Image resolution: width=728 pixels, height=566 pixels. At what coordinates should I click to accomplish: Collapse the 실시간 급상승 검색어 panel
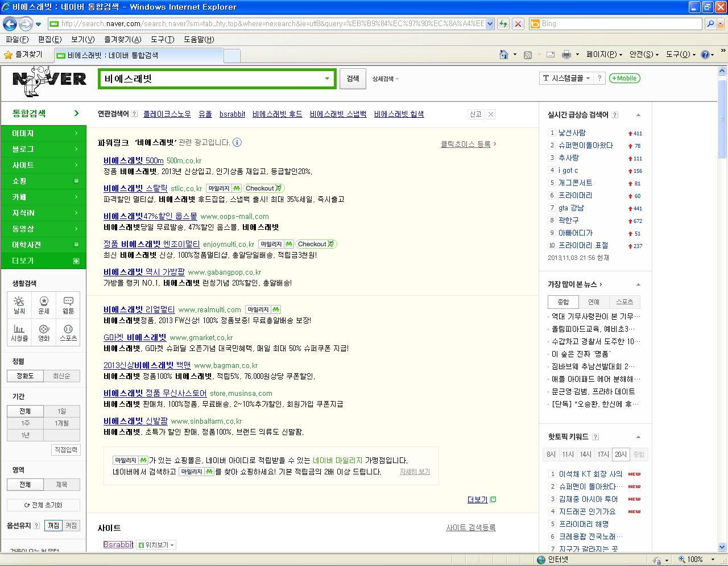pos(638,115)
